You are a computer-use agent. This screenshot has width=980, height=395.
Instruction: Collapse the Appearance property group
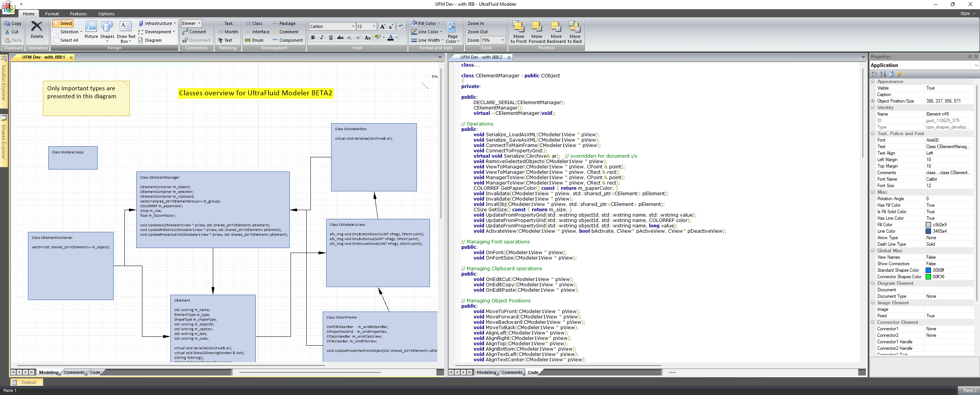pos(873,82)
